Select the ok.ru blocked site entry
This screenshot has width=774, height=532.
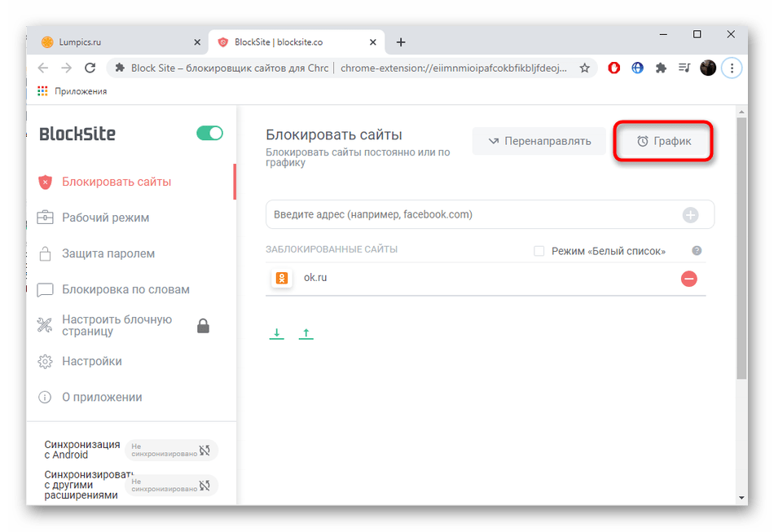pyautogui.click(x=486, y=279)
